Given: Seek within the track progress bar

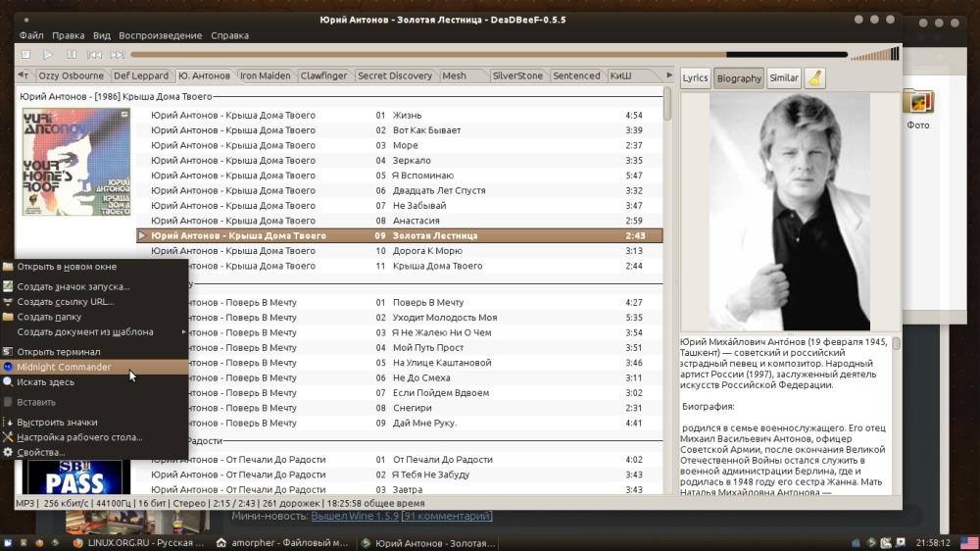Looking at the screenshot, I should [x=489, y=55].
